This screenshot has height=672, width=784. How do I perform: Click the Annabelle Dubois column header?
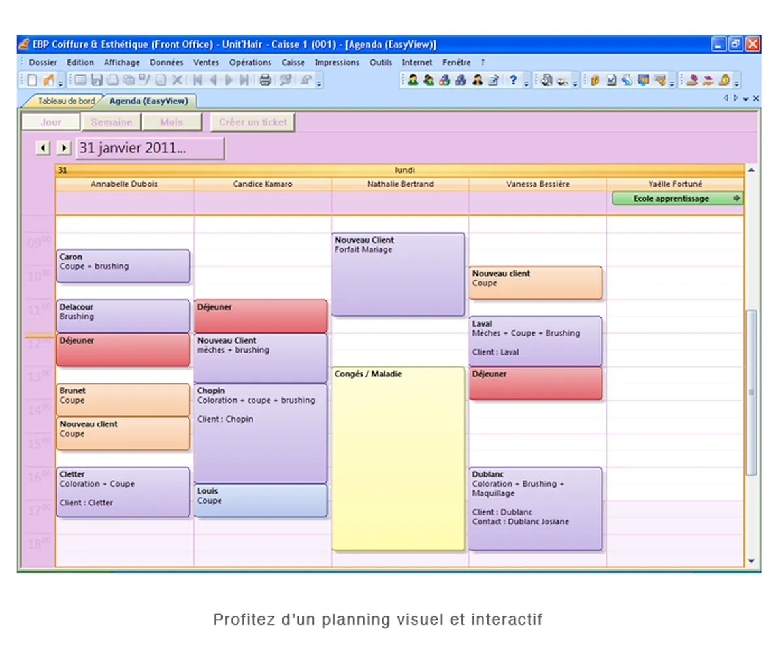coord(125,184)
